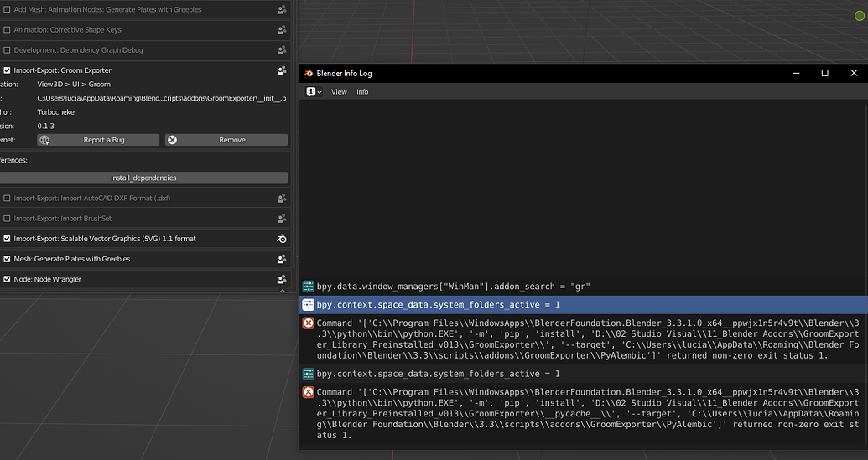Click Blender official icon on SVG format row
The image size is (868, 460).
tap(282, 239)
